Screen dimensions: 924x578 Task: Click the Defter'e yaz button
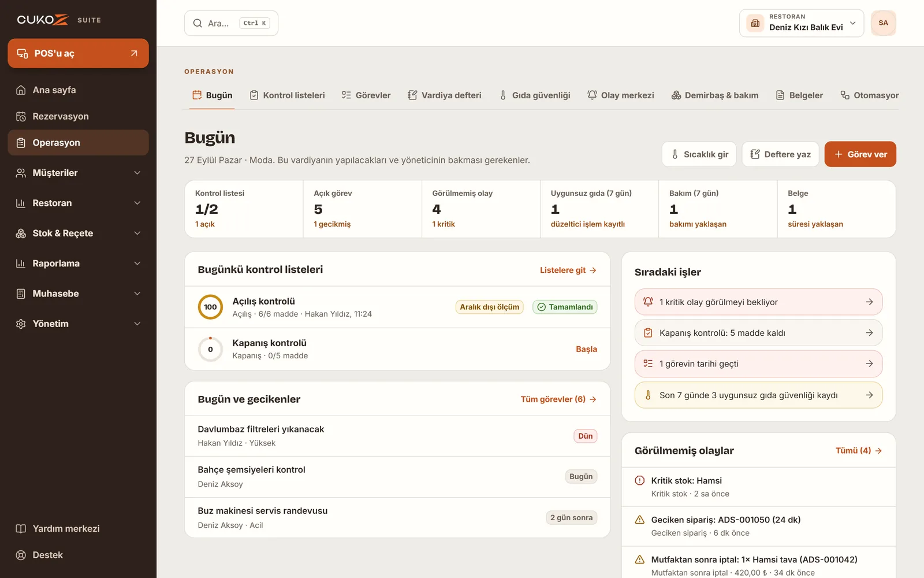click(x=780, y=154)
